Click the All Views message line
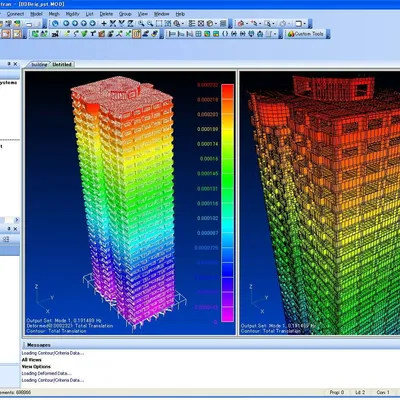 (32, 360)
